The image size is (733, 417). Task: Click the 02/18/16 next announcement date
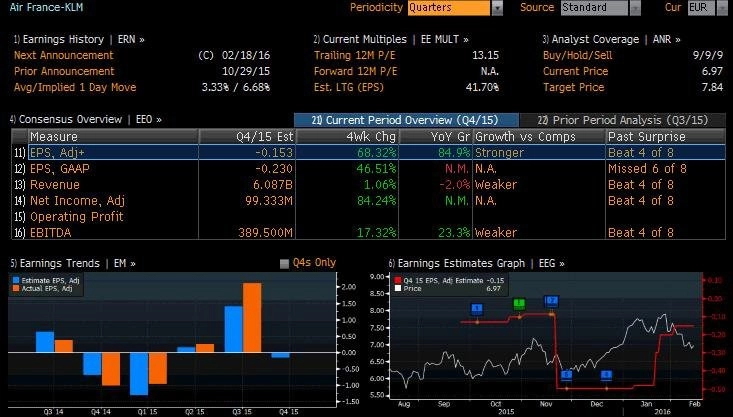[x=246, y=55]
